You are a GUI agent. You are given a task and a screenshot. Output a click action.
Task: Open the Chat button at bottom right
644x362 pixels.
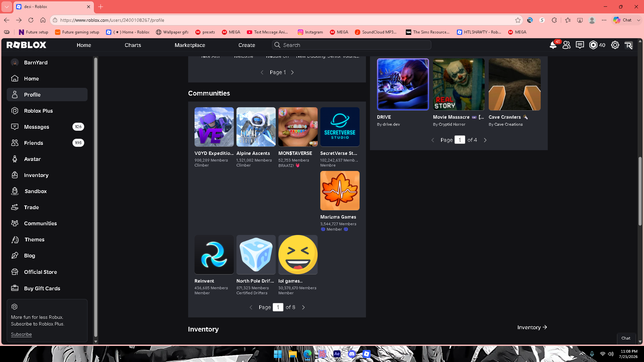tap(626, 338)
